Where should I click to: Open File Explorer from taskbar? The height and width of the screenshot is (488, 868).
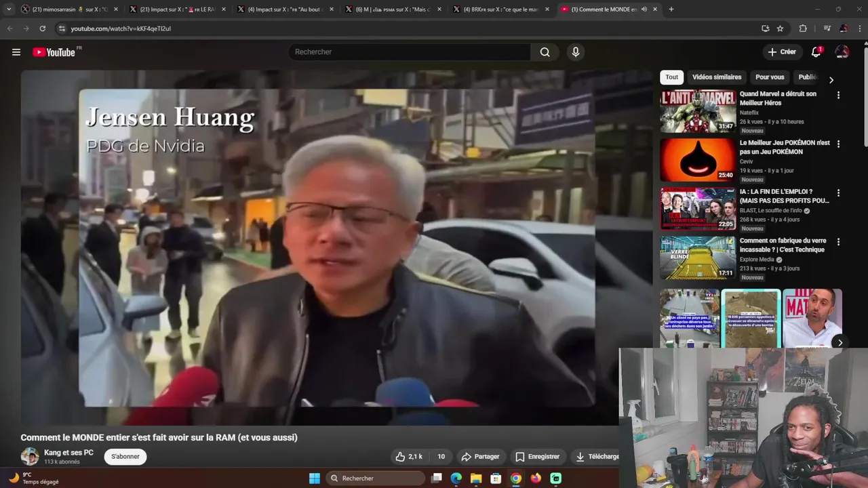(x=476, y=479)
